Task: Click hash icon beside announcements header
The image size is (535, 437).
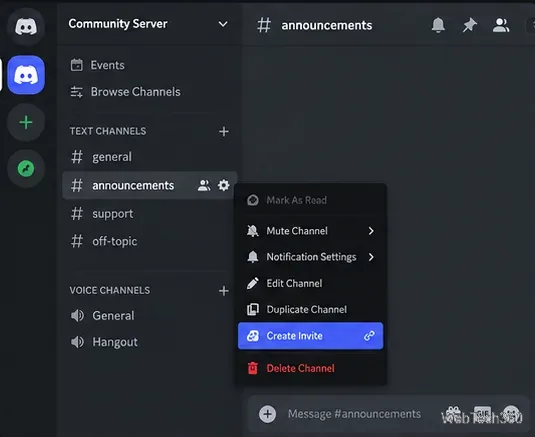Action: [x=264, y=25]
